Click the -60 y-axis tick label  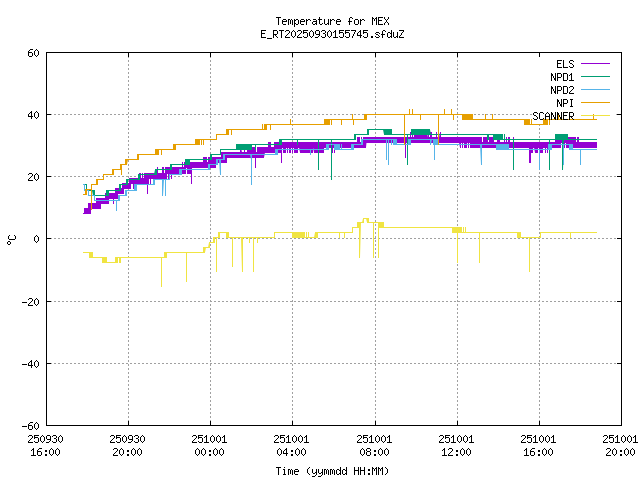pyautogui.click(x=30, y=425)
